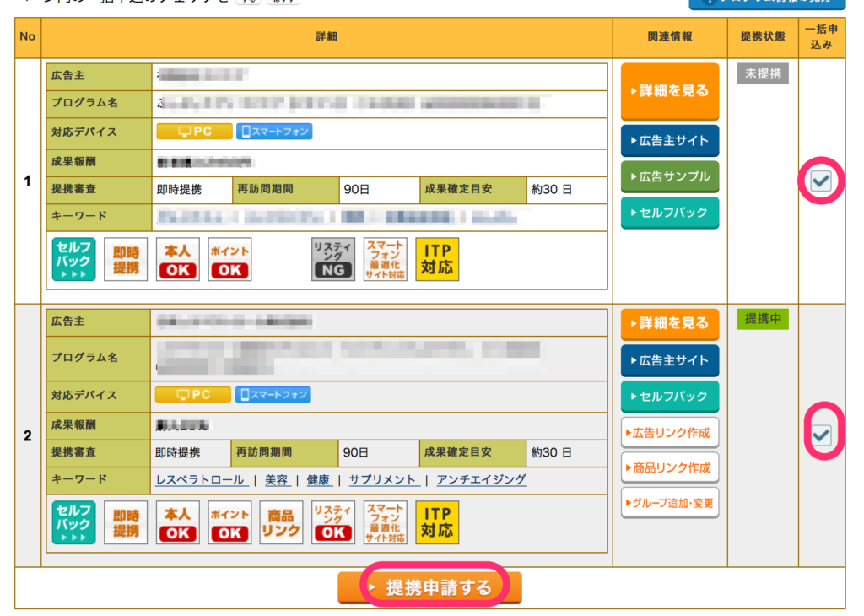Toggle the 一括申込み checkbox for program 2

(x=820, y=435)
